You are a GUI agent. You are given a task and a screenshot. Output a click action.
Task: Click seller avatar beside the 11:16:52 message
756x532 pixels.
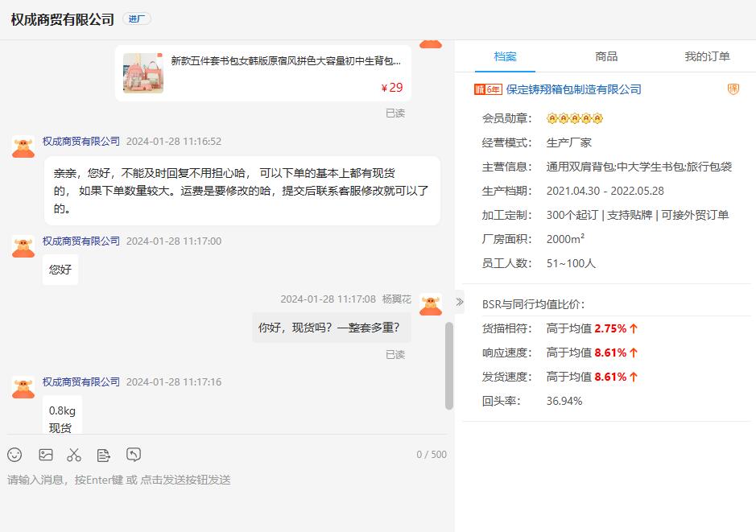tap(23, 146)
